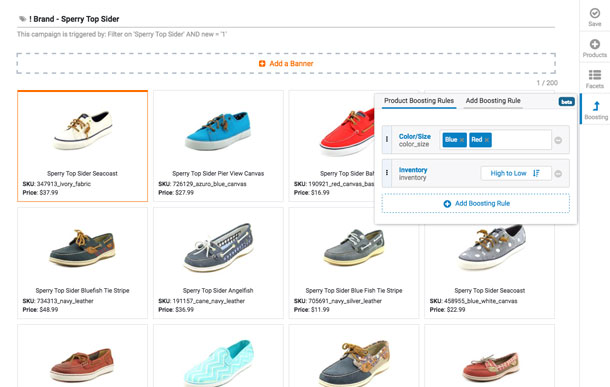Click the Save checkmark icon
Image resolution: width=610 pixels, height=387 pixels.
coord(594,13)
